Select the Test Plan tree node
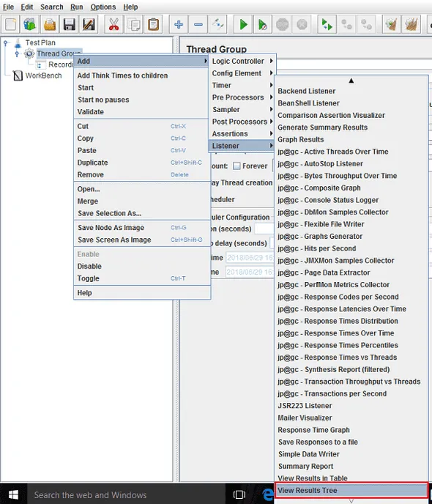The image size is (432, 504). click(x=40, y=42)
